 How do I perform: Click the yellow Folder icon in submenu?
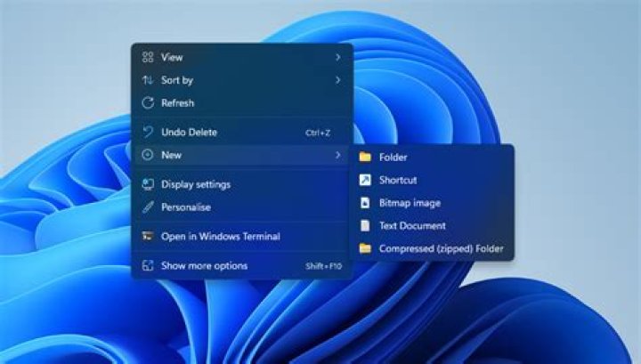(x=365, y=157)
